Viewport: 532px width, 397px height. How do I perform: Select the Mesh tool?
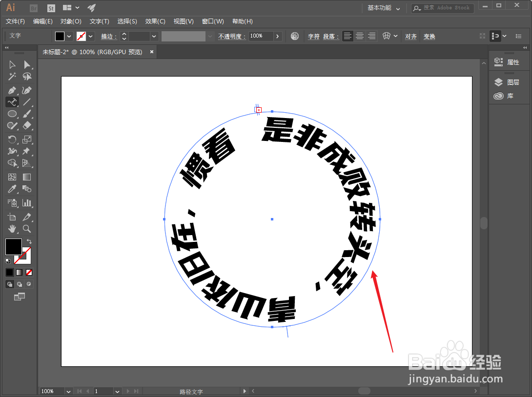pyautogui.click(x=12, y=177)
